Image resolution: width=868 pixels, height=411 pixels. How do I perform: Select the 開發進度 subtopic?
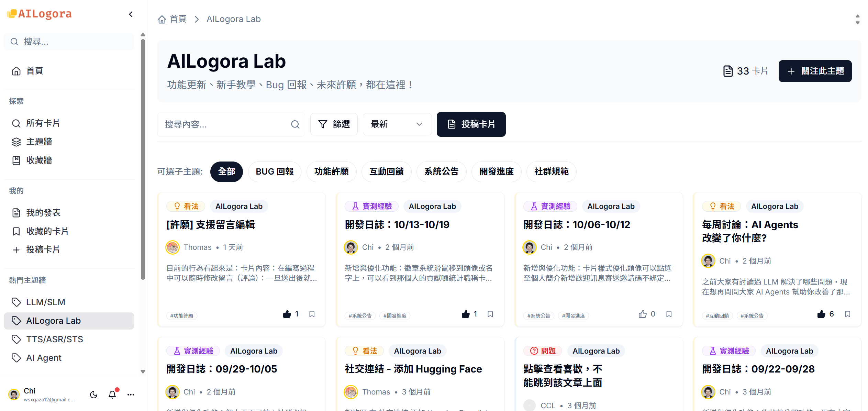coord(496,172)
